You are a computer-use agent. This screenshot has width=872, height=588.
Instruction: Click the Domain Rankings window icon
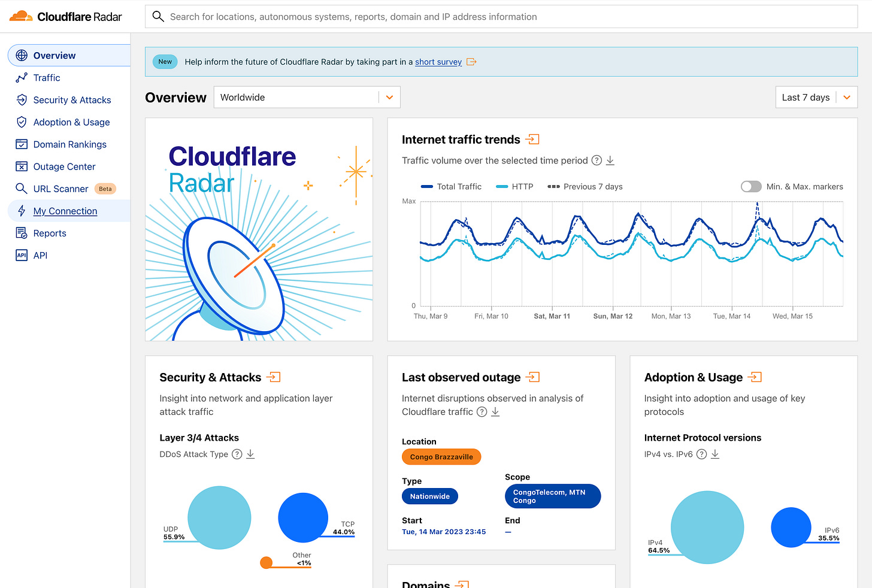pos(22,144)
